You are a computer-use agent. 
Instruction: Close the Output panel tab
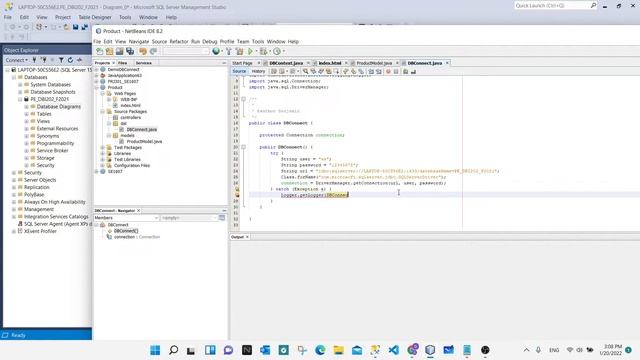(x=247, y=237)
